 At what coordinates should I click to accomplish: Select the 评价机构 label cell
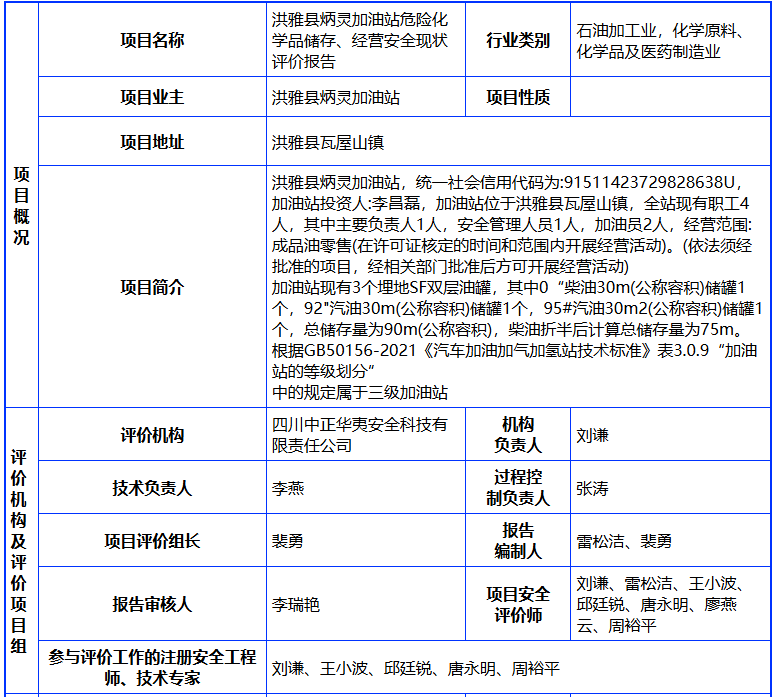pos(152,435)
